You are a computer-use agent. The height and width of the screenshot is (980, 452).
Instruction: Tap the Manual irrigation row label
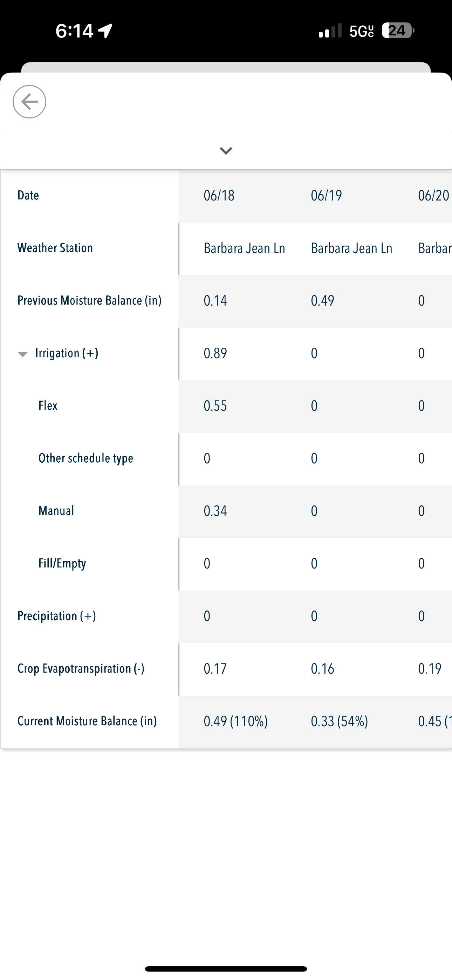56,511
